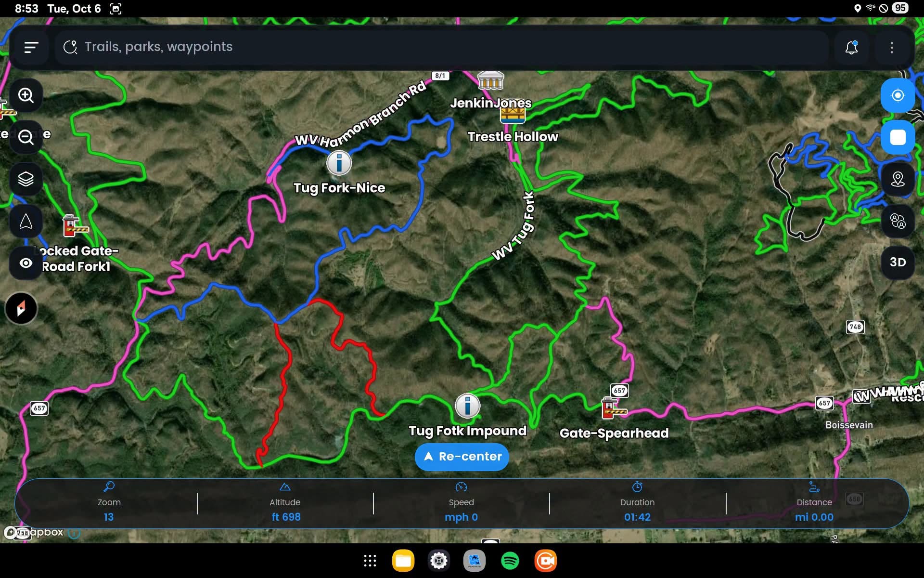Viewport: 924px width, 578px height.
Task: Tap the search field for trails, parks, waypoints
Action: (x=441, y=47)
